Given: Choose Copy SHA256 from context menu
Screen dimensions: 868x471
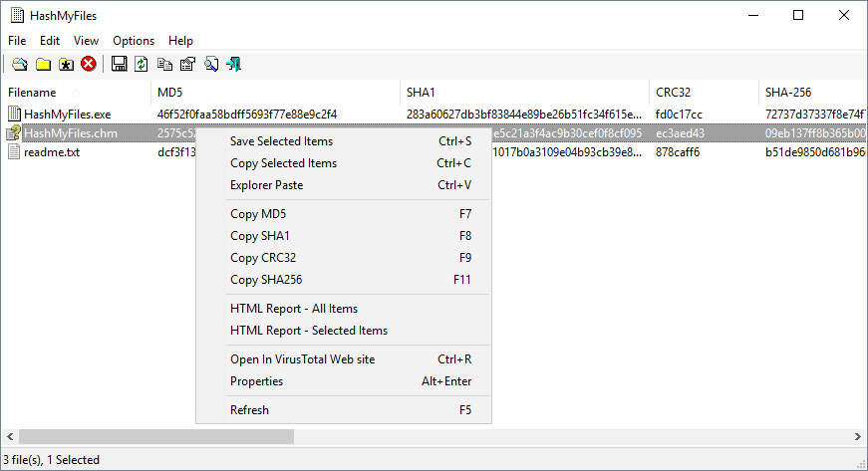Looking at the screenshot, I should 265,280.
